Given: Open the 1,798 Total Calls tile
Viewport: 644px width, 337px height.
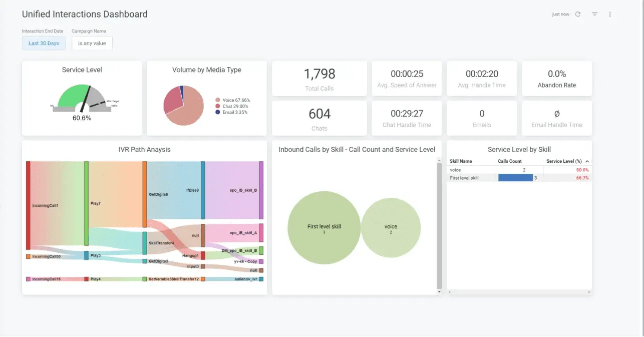Looking at the screenshot, I should pyautogui.click(x=319, y=78).
